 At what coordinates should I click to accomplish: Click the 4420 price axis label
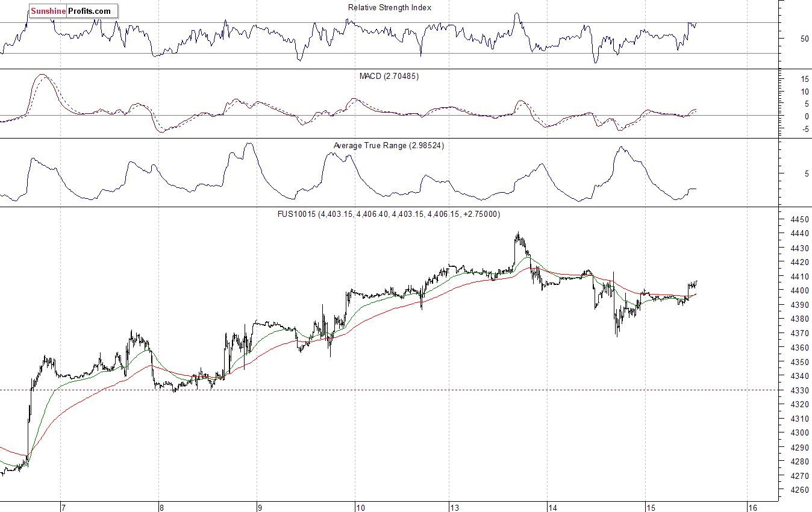pyautogui.click(x=801, y=263)
